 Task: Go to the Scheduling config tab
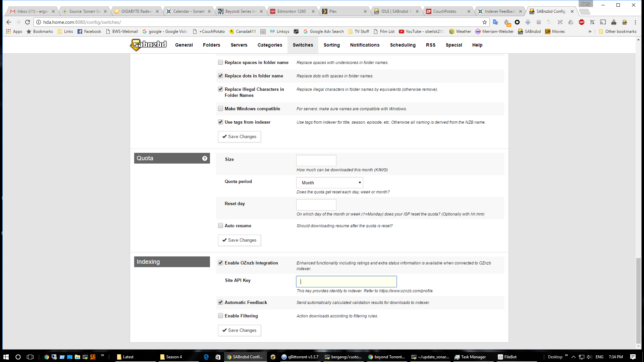click(402, 45)
